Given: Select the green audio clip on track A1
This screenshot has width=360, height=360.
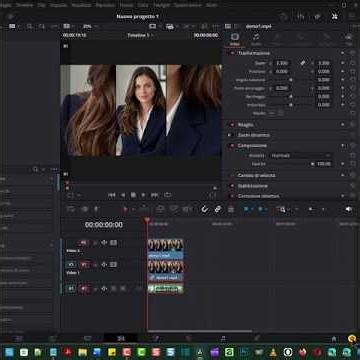Looking at the screenshot, I should pyautogui.click(x=166, y=288).
